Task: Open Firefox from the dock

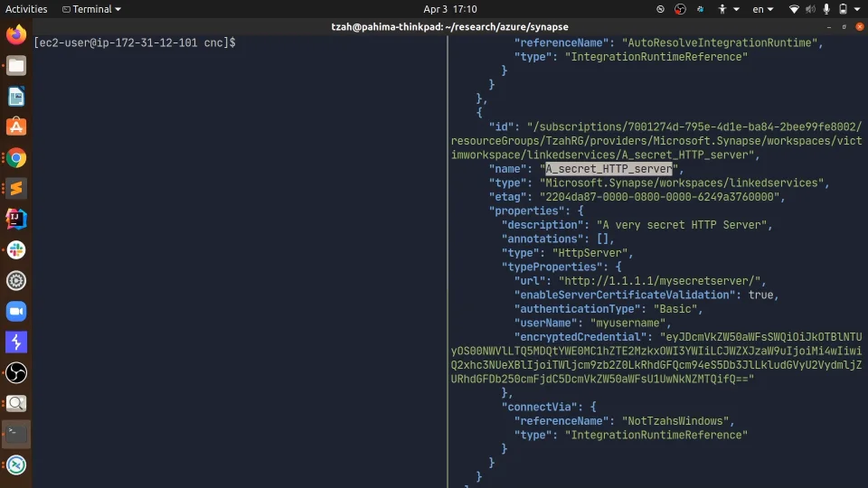Action: click(16, 35)
